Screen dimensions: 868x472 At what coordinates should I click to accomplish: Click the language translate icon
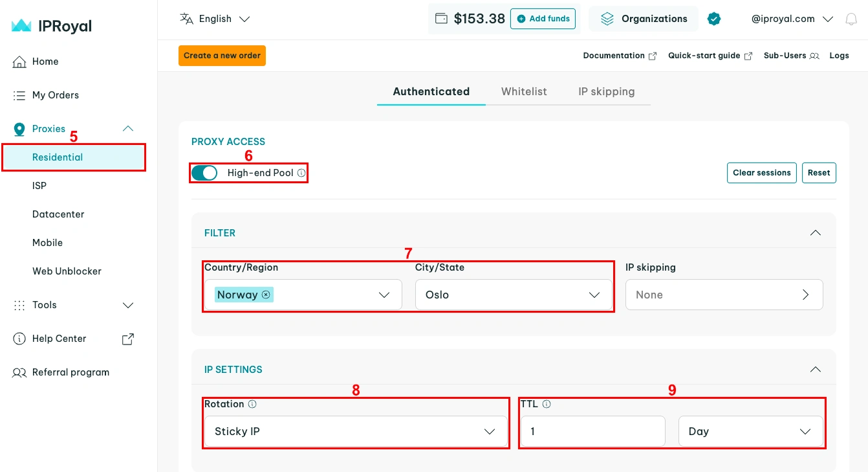pyautogui.click(x=186, y=19)
